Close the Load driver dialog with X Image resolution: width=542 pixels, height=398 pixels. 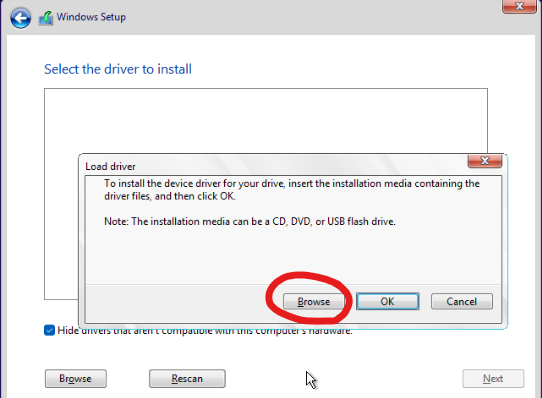[485, 161]
